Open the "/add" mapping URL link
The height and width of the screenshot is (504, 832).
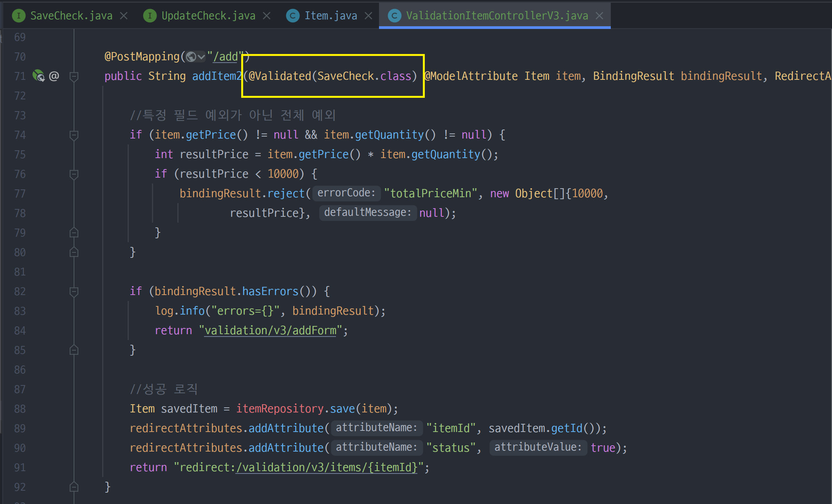[x=225, y=57]
